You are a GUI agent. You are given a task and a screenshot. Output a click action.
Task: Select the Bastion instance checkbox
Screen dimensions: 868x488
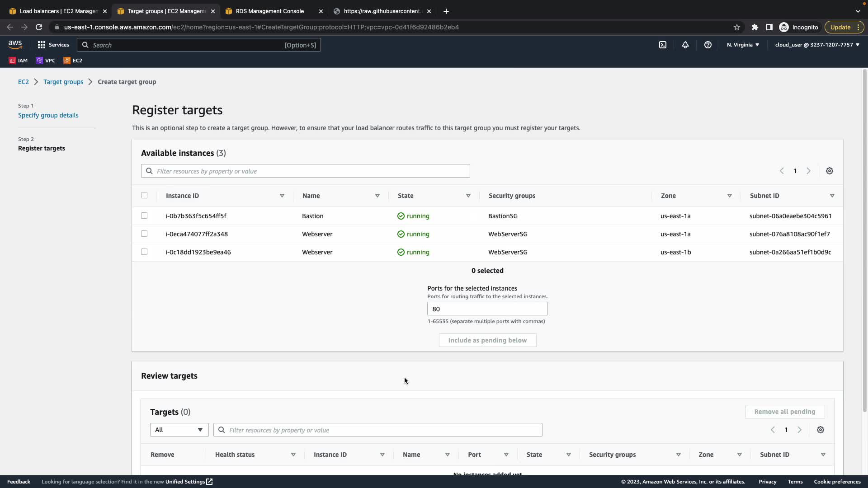point(144,216)
